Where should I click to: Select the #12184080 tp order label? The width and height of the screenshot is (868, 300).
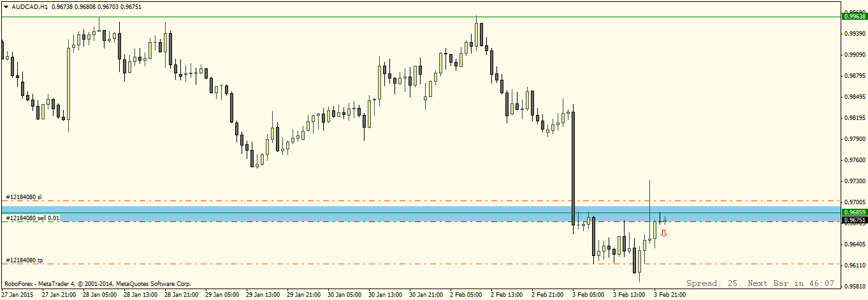(x=24, y=260)
